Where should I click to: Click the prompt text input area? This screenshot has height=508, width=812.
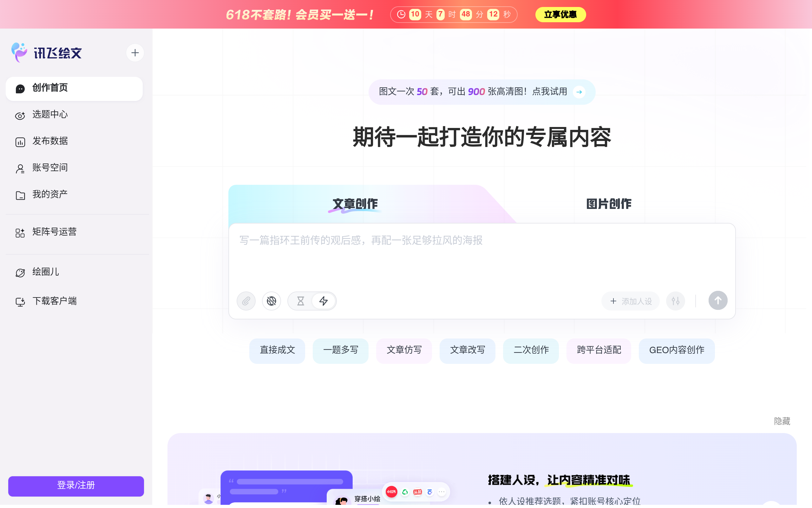482,257
